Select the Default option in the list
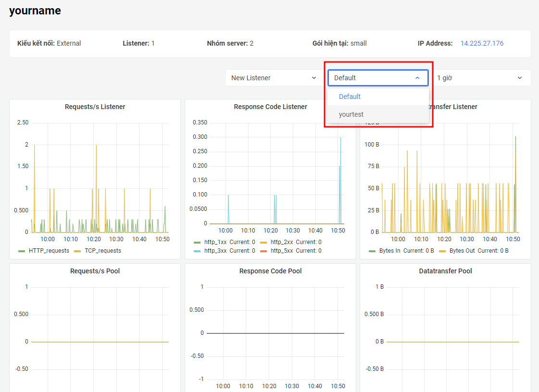The image size is (539, 392). pos(378,97)
